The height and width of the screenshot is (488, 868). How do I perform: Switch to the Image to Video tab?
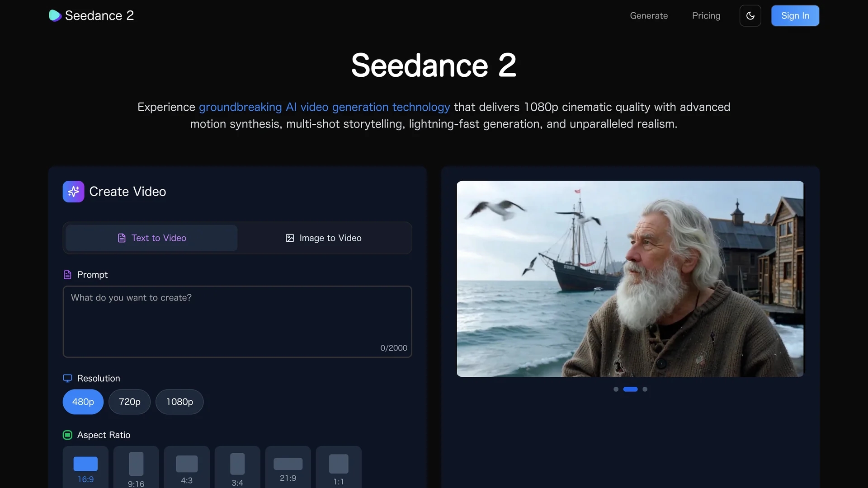[x=324, y=238]
